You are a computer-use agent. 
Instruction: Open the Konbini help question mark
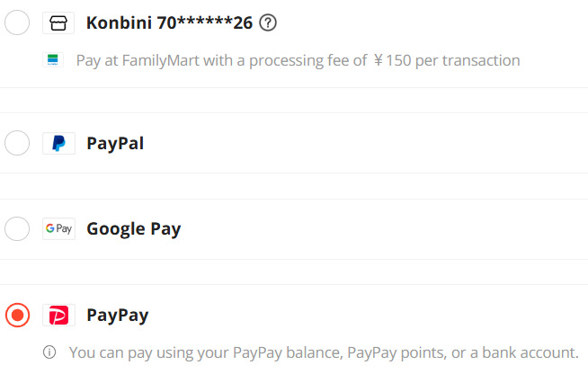(267, 22)
